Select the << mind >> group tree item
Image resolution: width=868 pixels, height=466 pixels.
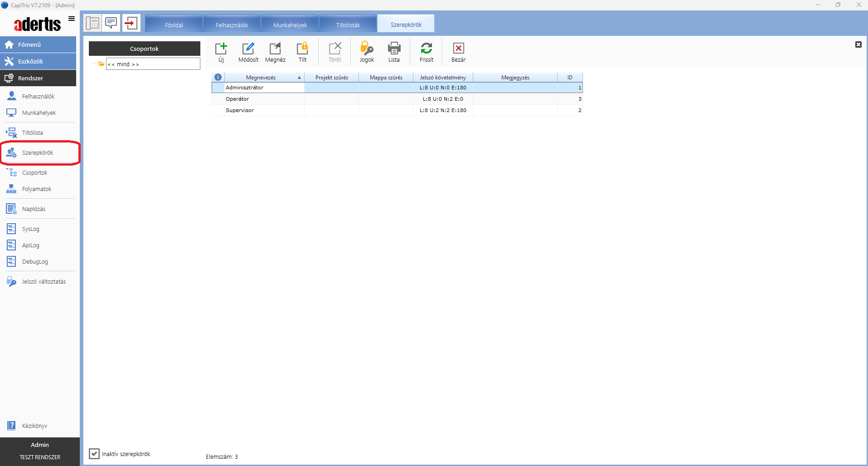(x=123, y=64)
